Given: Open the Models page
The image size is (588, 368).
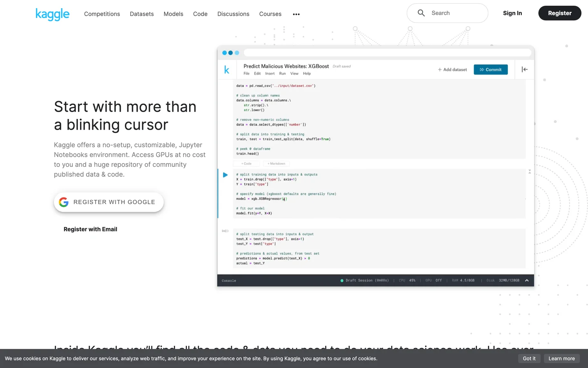Looking at the screenshot, I should tap(174, 14).
